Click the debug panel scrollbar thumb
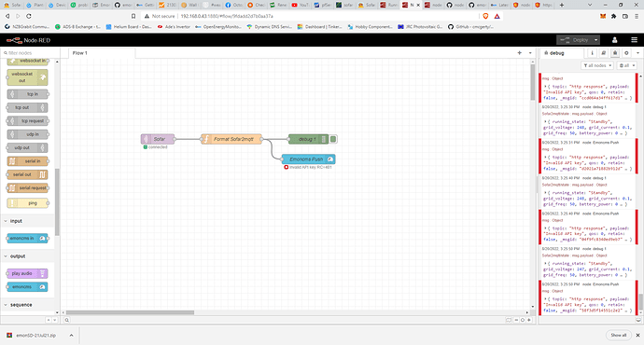This screenshot has height=345, width=644. click(641, 302)
